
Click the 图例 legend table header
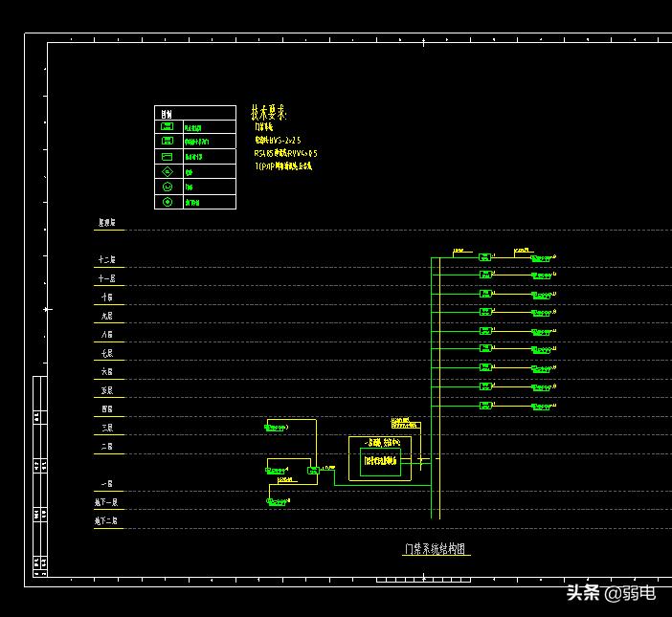tap(167, 114)
